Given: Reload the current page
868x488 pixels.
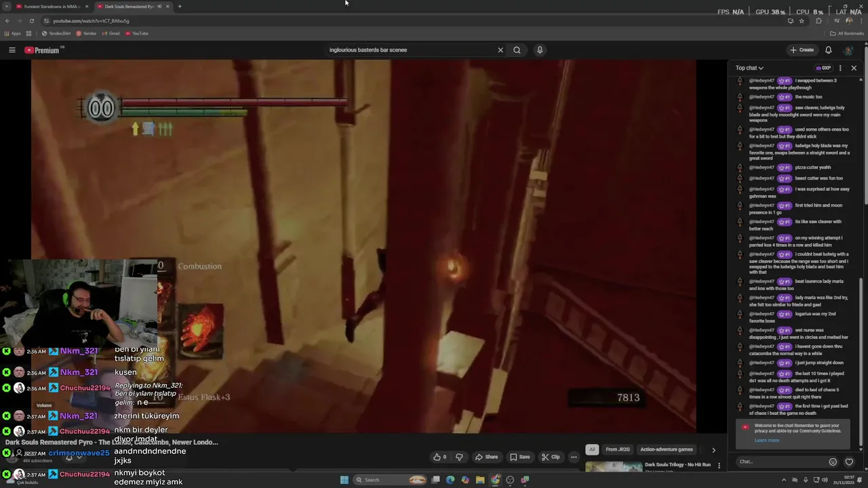Looking at the screenshot, I should [31, 21].
